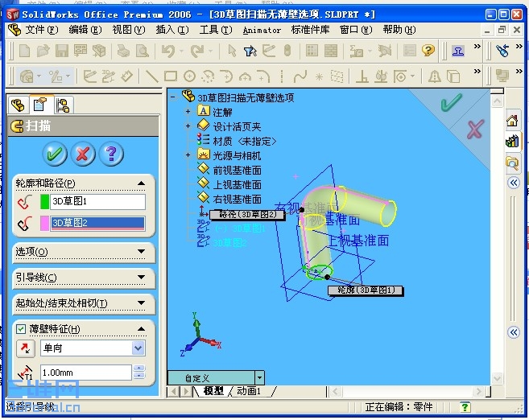The width and height of the screenshot is (529, 420).
Task: Expand the 引导线(C) section
Action: pyautogui.click(x=142, y=277)
